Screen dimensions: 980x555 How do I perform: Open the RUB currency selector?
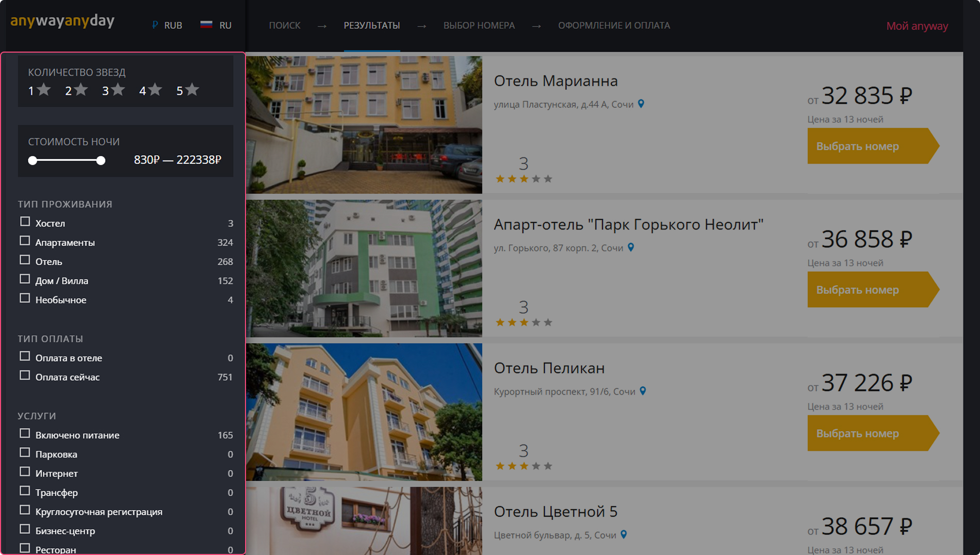tap(167, 25)
